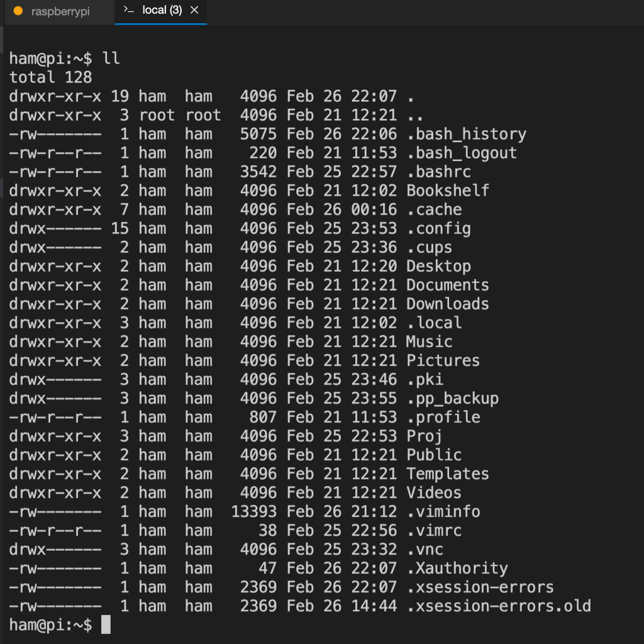Click the .Xauthority file name
The image size is (644, 644).
pos(457,569)
